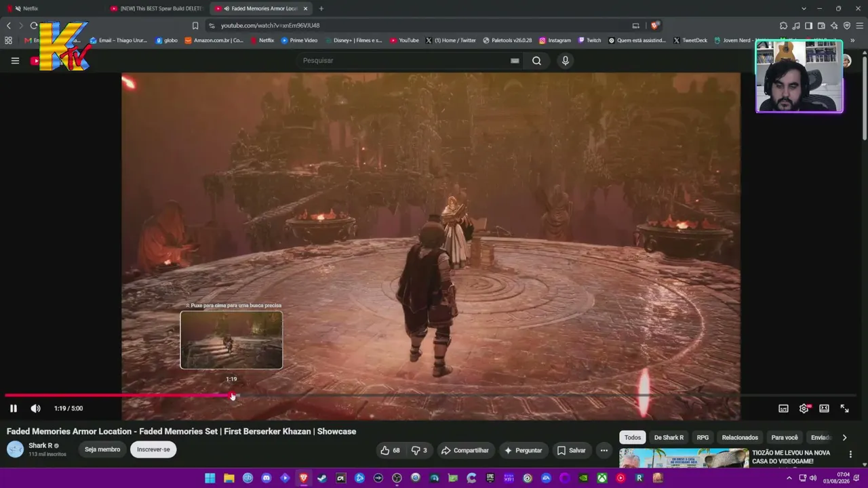Open the Brave Leo AI sparkle icon
868x488 pixels.
pyautogui.click(x=834, y=26)
